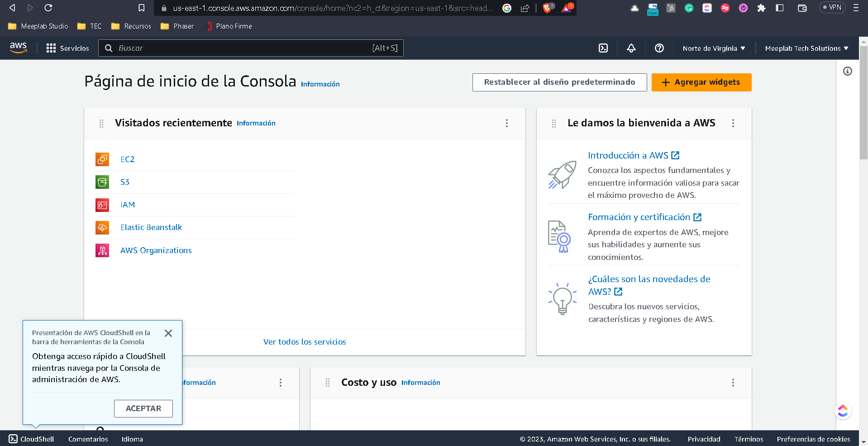Click the EC2 service icon
868x446 pixels.
tap(102, 159)
